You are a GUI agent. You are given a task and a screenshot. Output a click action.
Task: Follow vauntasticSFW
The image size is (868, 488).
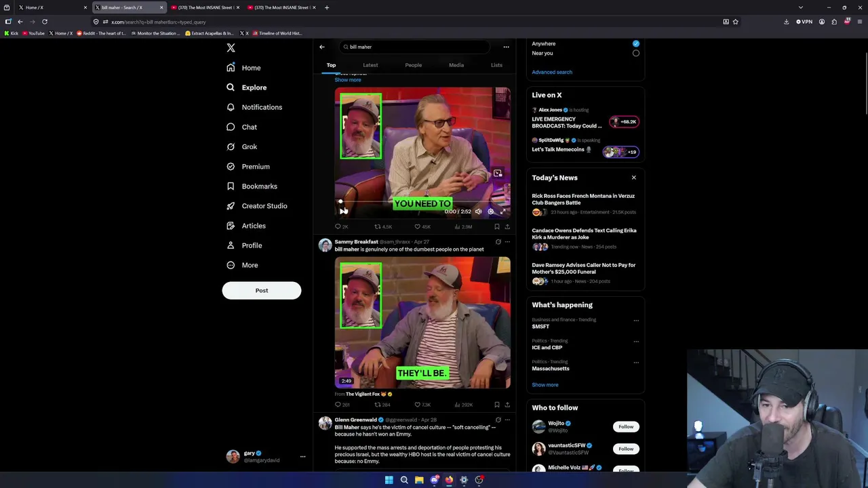[626, 449]
